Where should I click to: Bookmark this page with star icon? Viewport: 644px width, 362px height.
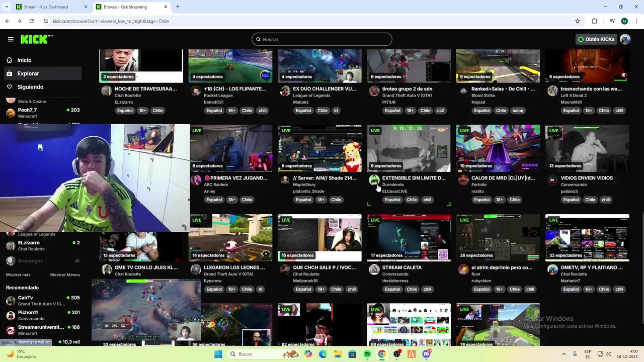[x=578, y=21]
